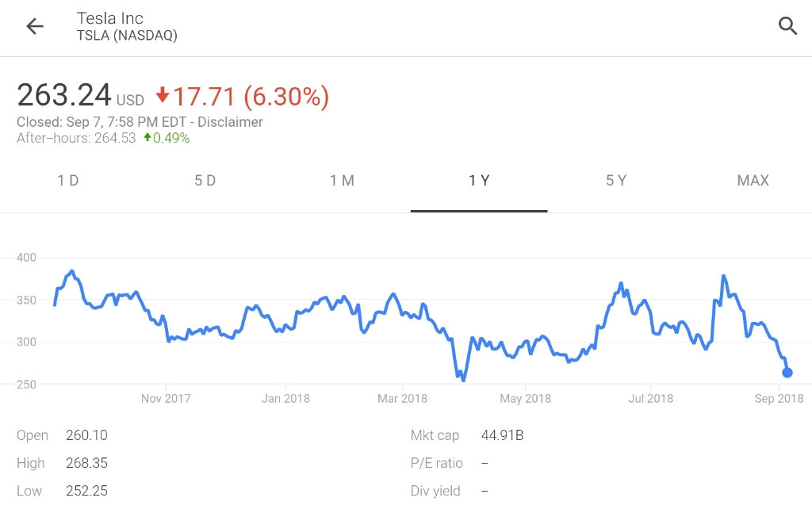Select the 1 D time range tab
The height and width of the screenshot is (517, 812).
68,181
